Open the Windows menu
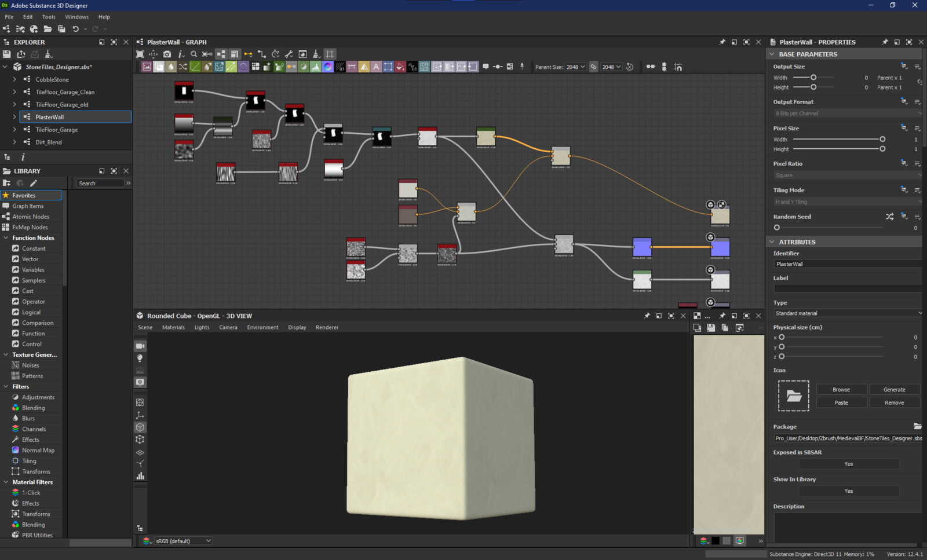 pos(77,17)
